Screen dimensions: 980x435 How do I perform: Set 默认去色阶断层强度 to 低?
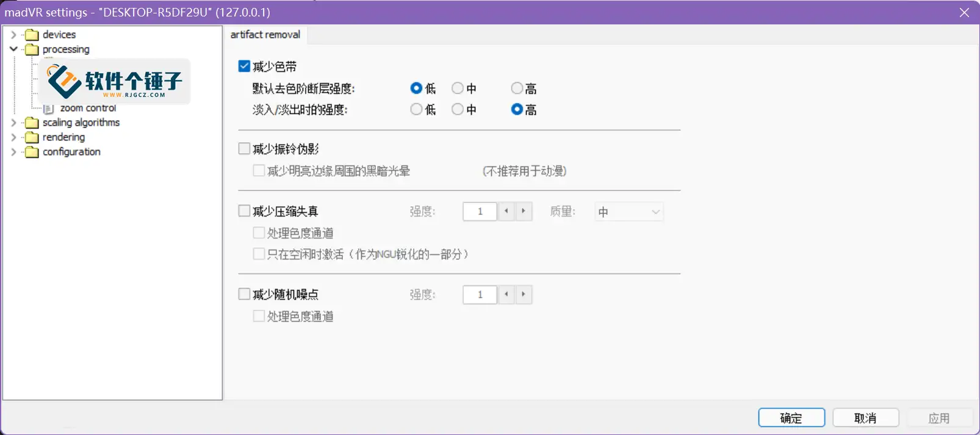pos(416,88)
